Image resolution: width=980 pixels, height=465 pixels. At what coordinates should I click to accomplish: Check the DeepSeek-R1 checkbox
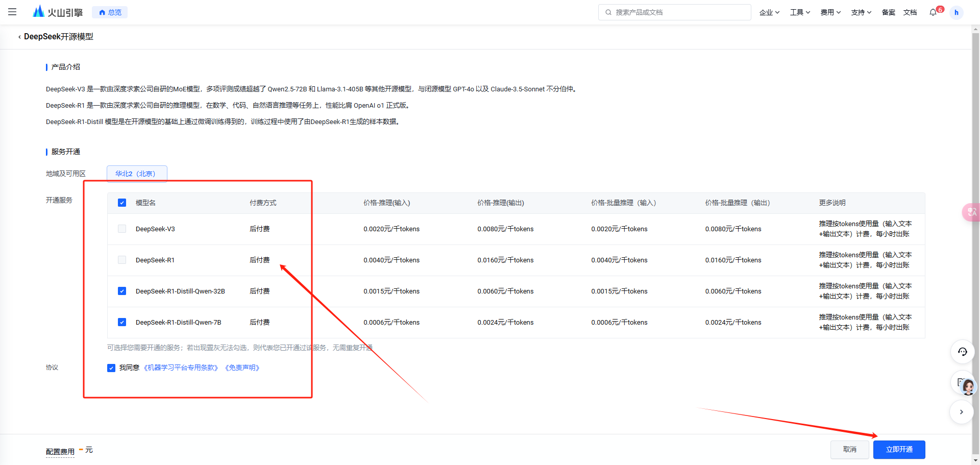click(x=122, y=260)
